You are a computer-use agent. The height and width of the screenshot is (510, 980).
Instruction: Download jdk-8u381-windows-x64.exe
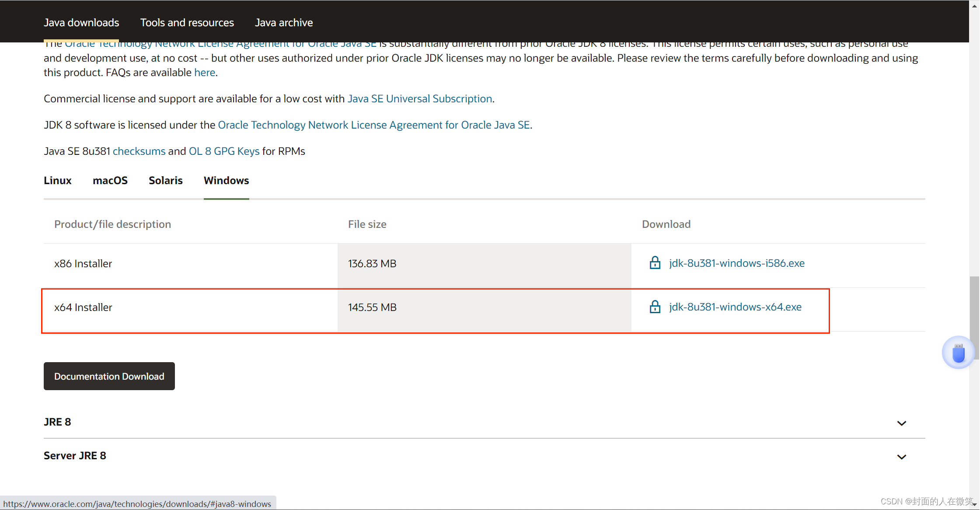point(735,307)
